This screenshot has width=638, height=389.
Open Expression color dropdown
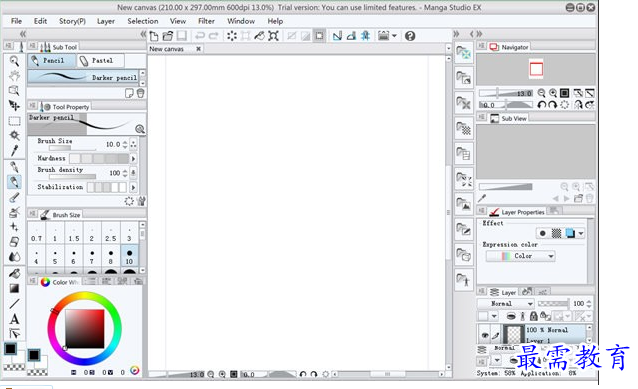click(x=521, y=256)
